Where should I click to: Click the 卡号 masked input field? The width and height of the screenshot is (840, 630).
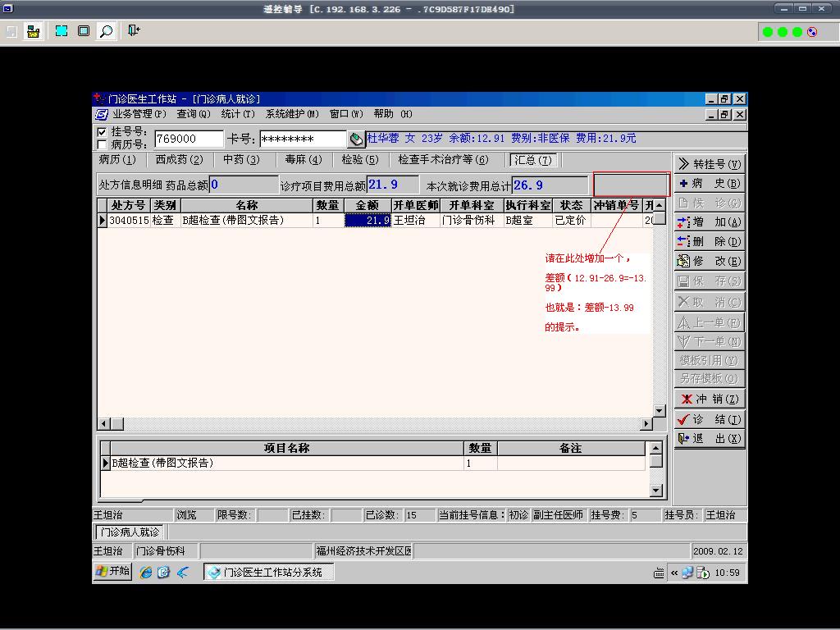[304, 139]
